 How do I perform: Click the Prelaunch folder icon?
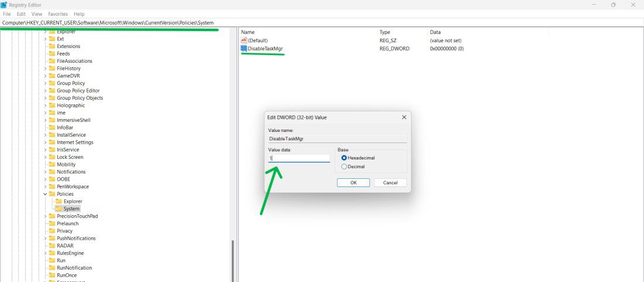coord(52,223)
